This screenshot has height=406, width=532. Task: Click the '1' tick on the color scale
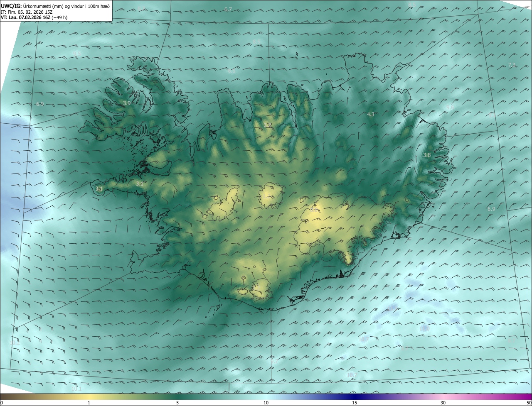(x=89, y=403)
